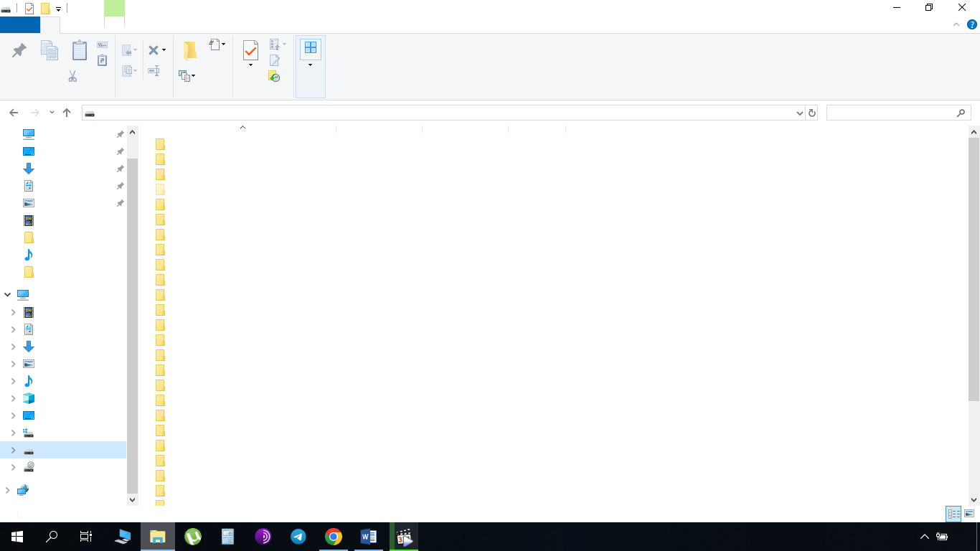
Task: Click Pin to Quick access in the ribbon
Action: pos(19,50)
